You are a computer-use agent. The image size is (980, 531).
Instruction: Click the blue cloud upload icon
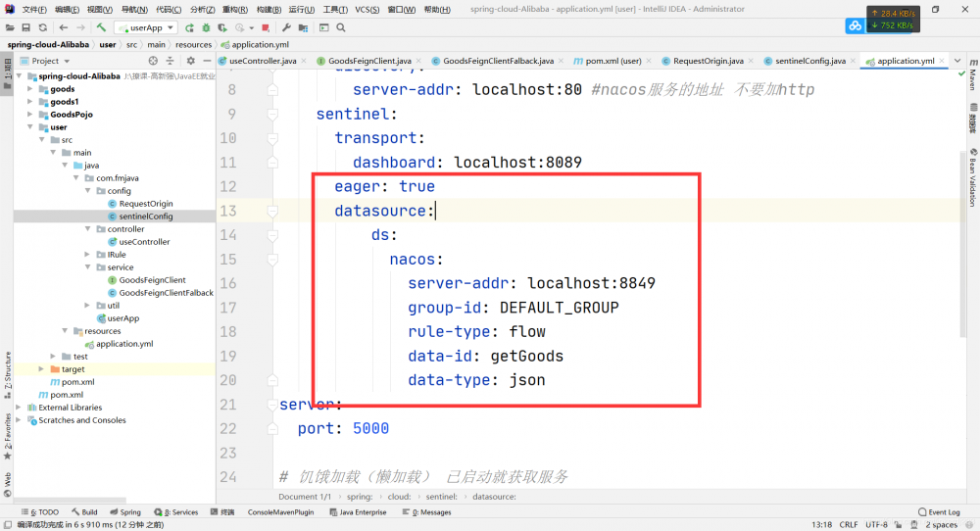tap(855, 25)
